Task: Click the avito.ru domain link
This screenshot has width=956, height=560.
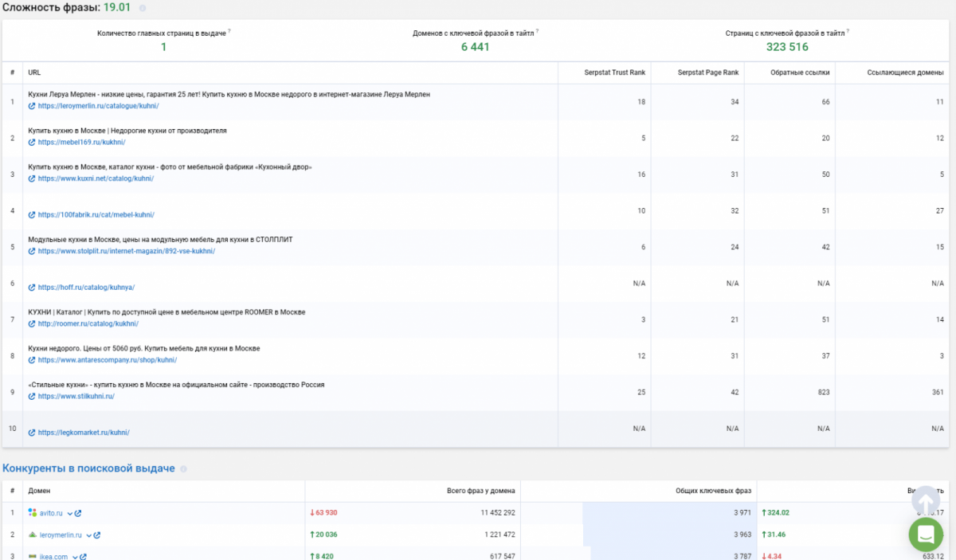Action: click(x=51, y=513)
